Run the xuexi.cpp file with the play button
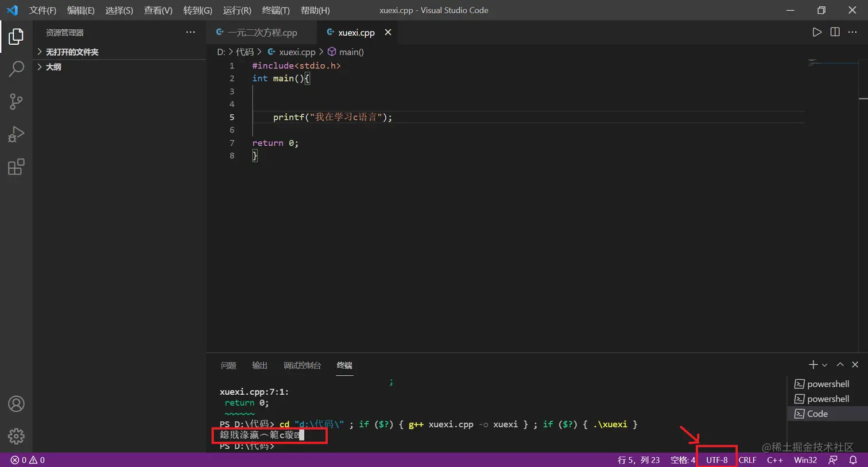The image size is (868, 467). [x=817, y=32]
